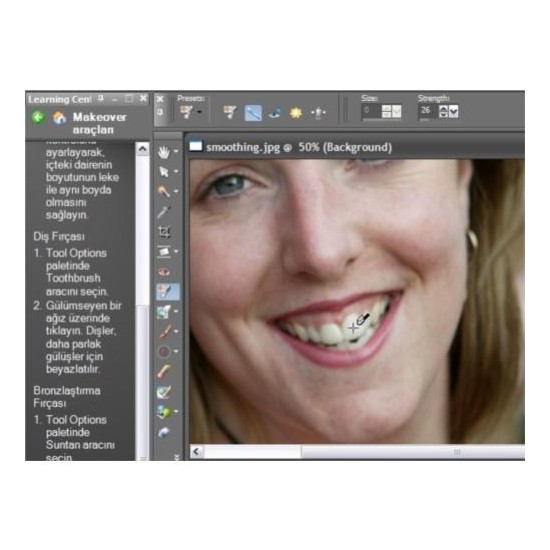Viewport: 550px width, 550px height.
Task: Click the 'Suntan aracını' step text
Action: [x=80, y=445]
